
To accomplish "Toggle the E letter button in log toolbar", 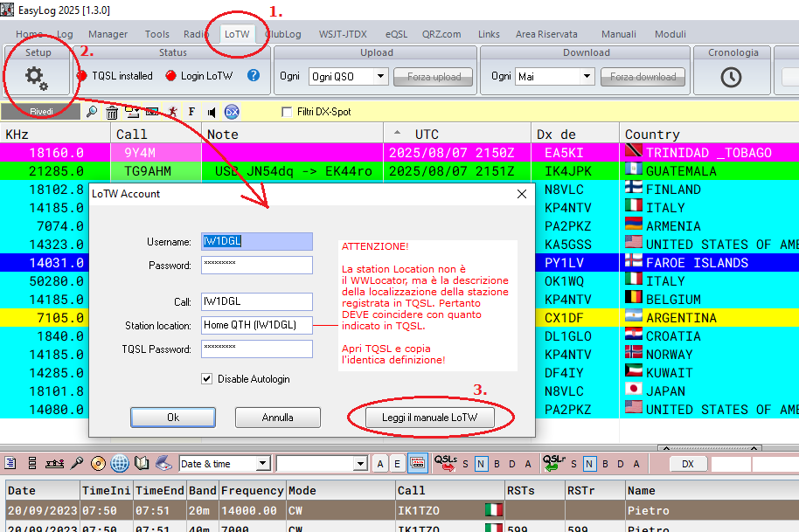I will [x=398, y=464].
